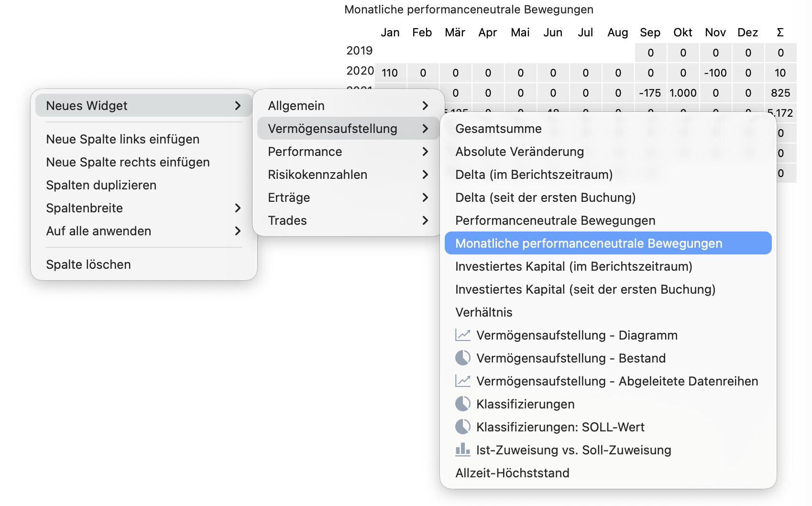This screenshot has width=812, height=506.
Task: Click pie icon beside Klassifizierungen entry
Action: coord(462,404)
